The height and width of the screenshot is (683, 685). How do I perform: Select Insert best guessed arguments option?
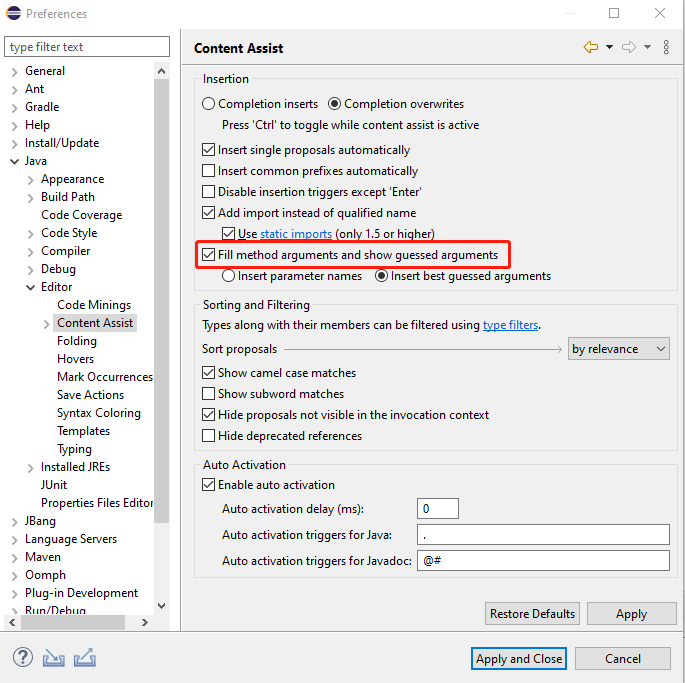pyautogui.click(x=381, y=276)
